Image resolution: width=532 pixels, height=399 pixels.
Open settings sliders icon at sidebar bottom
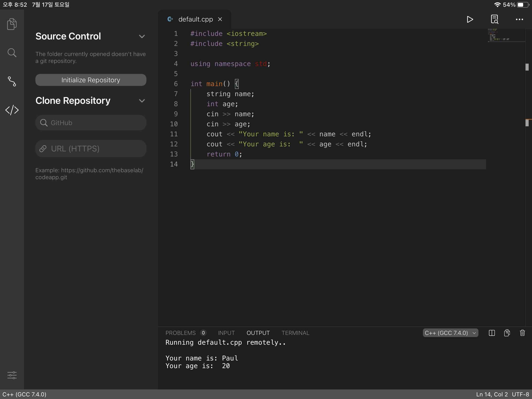pos(12,375)
